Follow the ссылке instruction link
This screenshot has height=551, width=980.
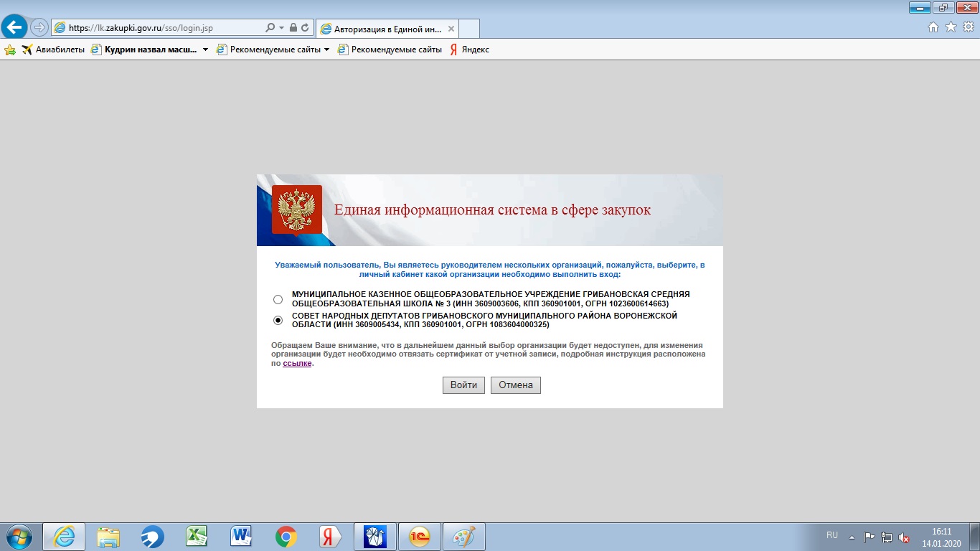pyautogui.click(x=297, y=363)
